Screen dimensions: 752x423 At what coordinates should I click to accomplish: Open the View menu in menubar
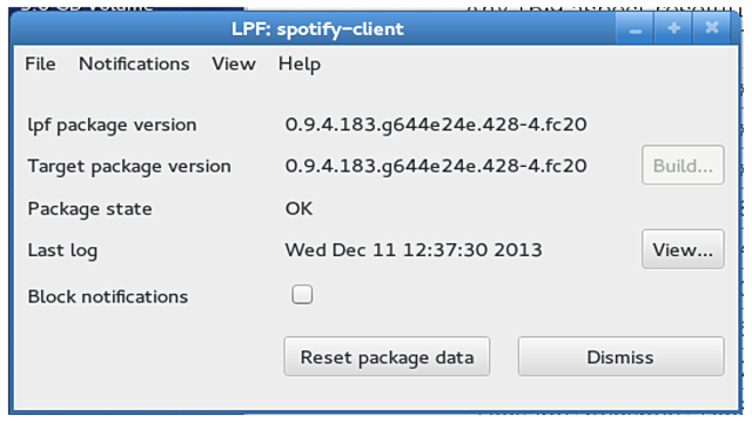[x=234, y=64]
